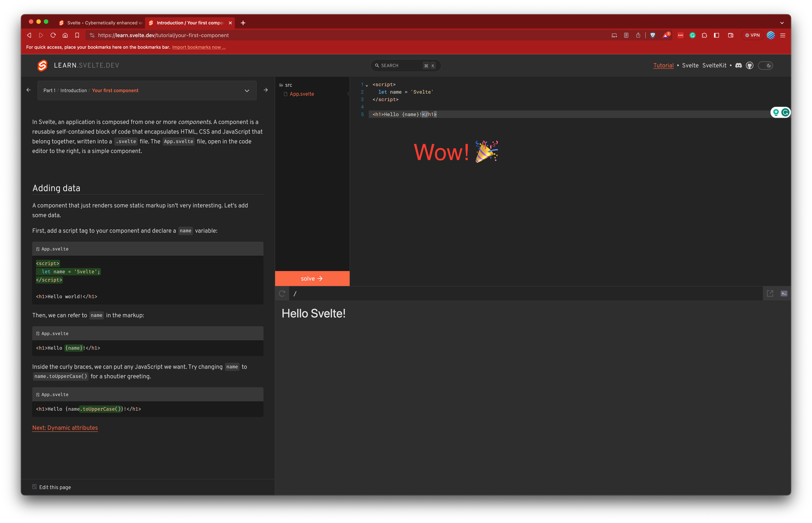Open the GitHub repository icon
Viewport: 812px width, 523px height.
pos(749,65)
